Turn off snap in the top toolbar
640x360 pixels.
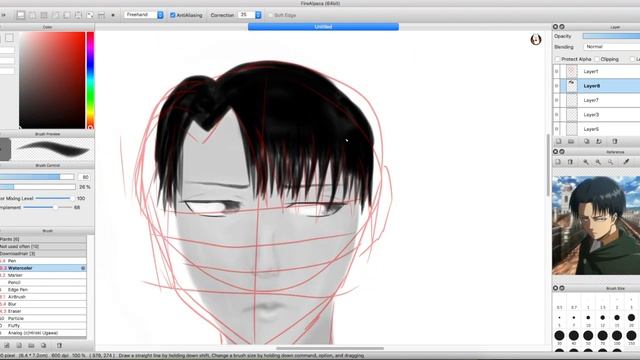(x=20, y=15)
